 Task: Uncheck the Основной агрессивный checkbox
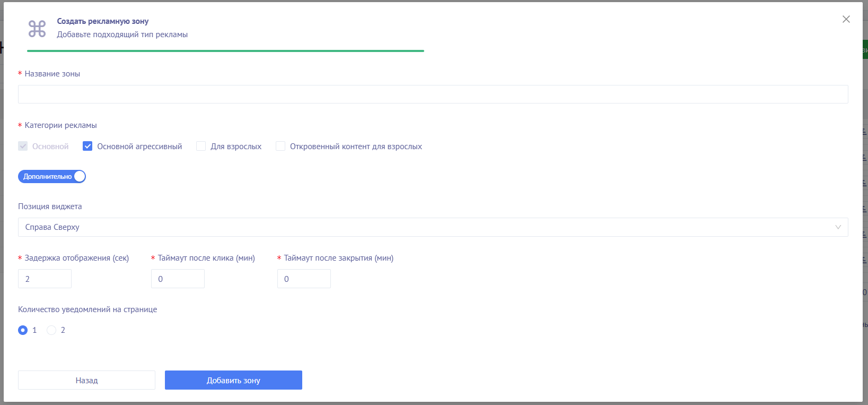(87, 147)
